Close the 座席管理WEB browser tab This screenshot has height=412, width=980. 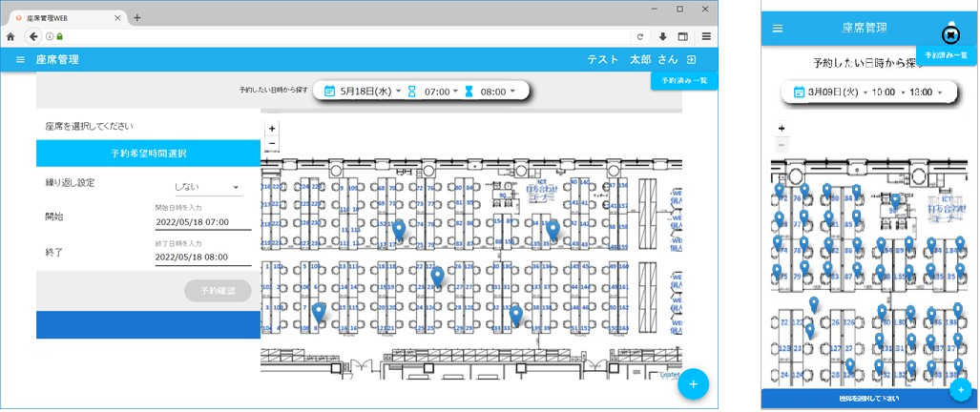tap(117, 18)
